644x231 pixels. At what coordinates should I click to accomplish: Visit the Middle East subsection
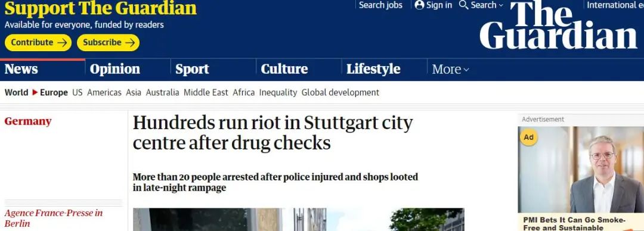point(206,93)
